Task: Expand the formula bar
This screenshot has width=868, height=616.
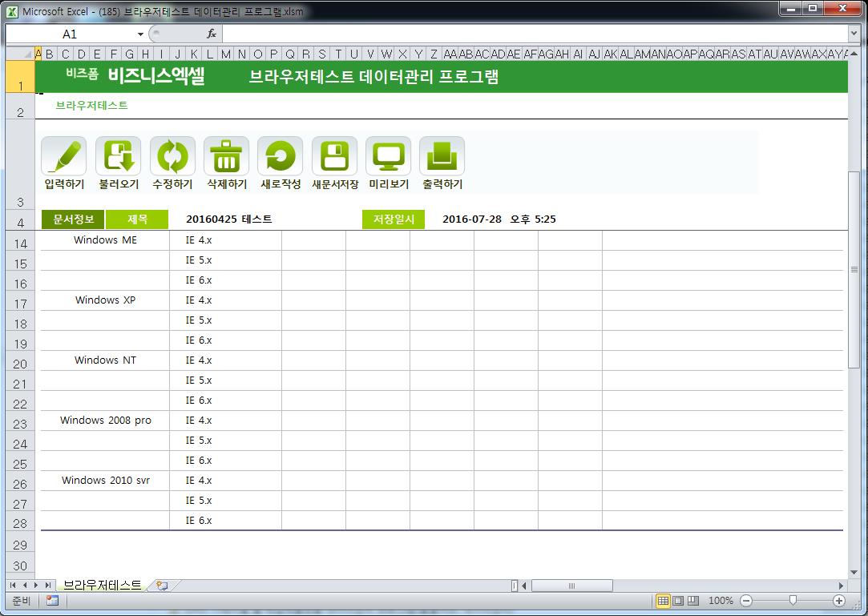Action: click(x=854, y=34)
